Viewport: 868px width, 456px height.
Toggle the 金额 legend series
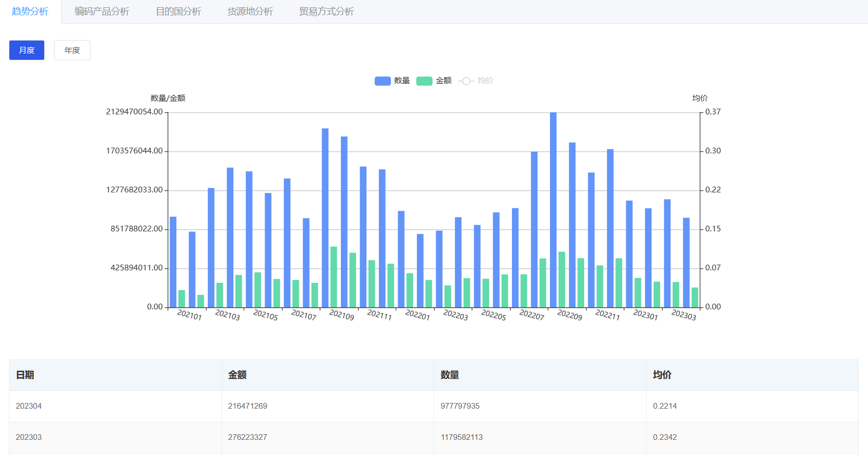(434, 81)
